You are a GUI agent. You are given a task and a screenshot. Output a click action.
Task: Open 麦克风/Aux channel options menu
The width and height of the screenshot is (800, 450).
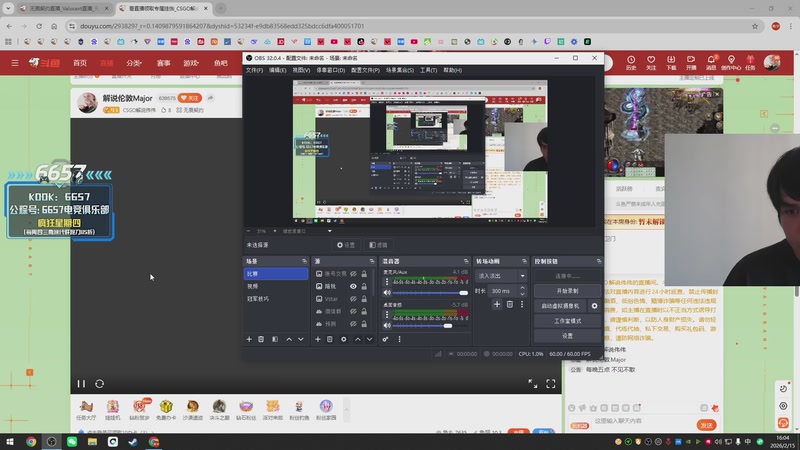387,282
